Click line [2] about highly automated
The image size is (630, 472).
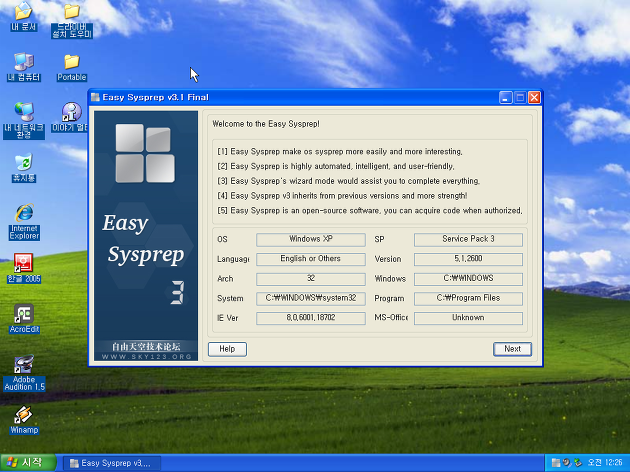[x=336, y=166]
